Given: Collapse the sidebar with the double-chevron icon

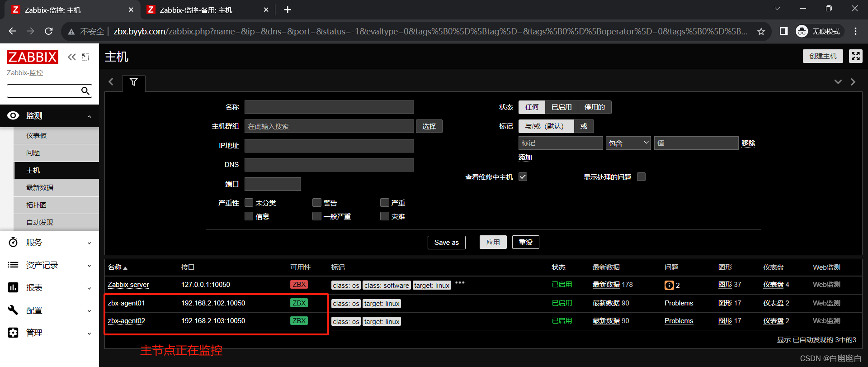Looking at the screenshot, I should 72,57.
